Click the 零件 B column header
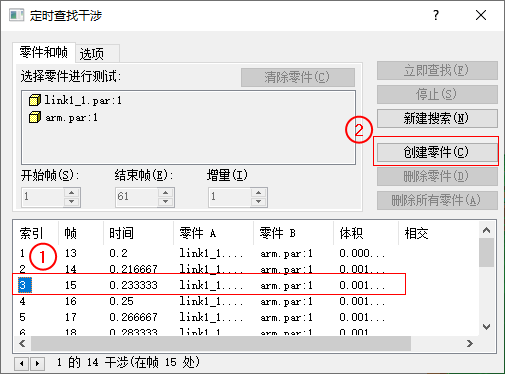This screenshot has height=374, width=505. click(x=293, y=233)
